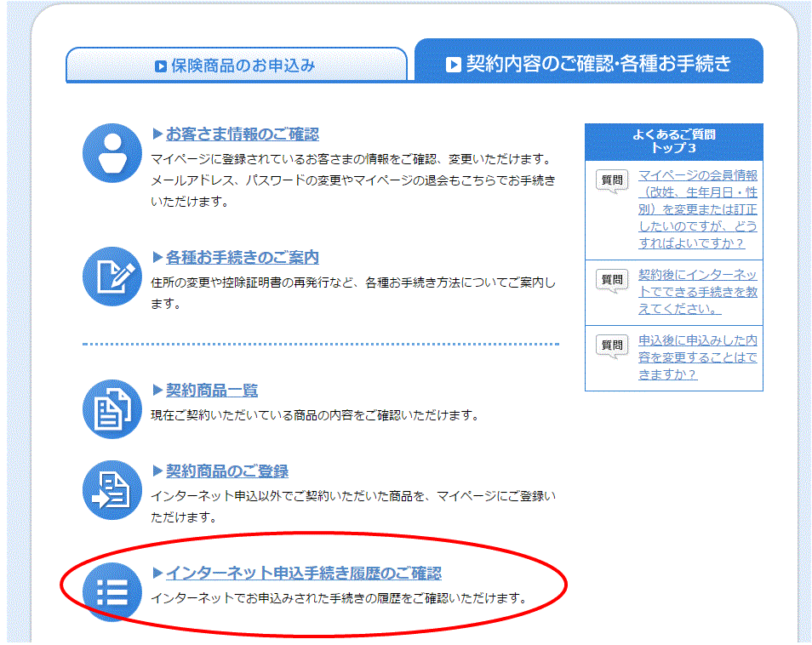812x645 pixels.
Task: Click the 質問 badge beside マイページの会員情報 question
Action: (612, 181)
